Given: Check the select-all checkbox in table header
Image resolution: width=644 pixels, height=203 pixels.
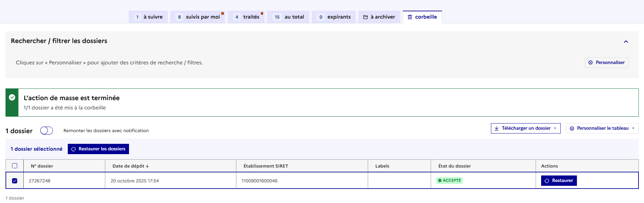Looking at the screenshot, I should pyautogui.click(x=14, y=166).
